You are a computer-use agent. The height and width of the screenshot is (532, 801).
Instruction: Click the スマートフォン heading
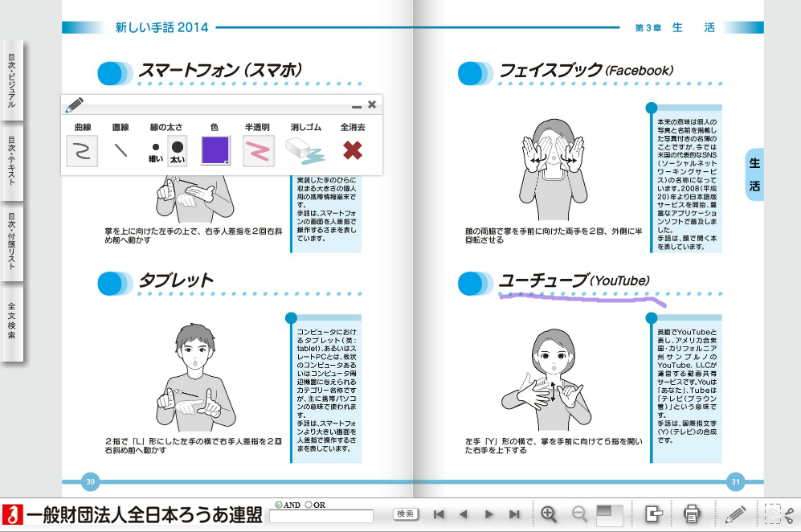click(221, 70)
